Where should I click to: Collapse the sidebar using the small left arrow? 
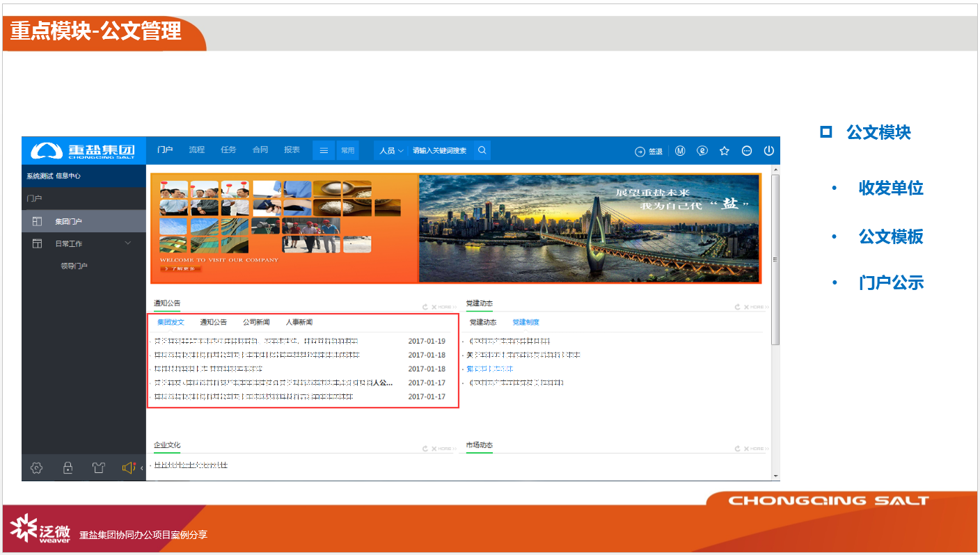142,468
